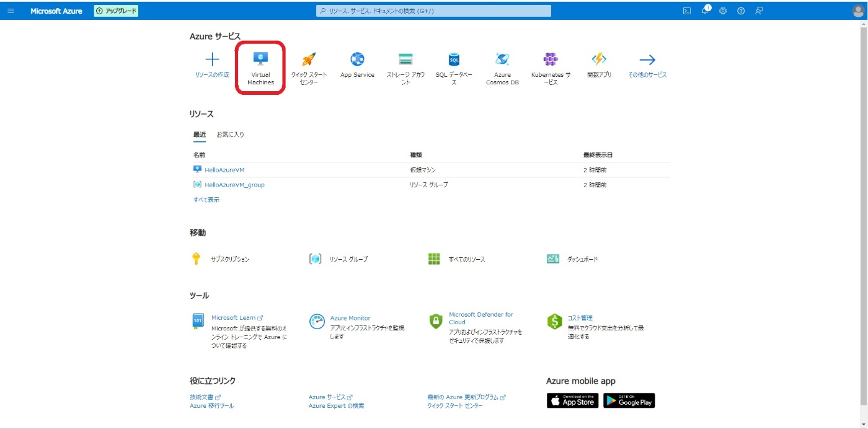
Task: Open the settings gear icon
Action: [x=723, y=11]
